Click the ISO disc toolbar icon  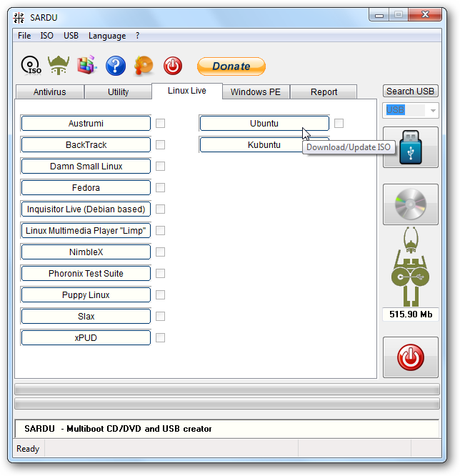point(31,65)
